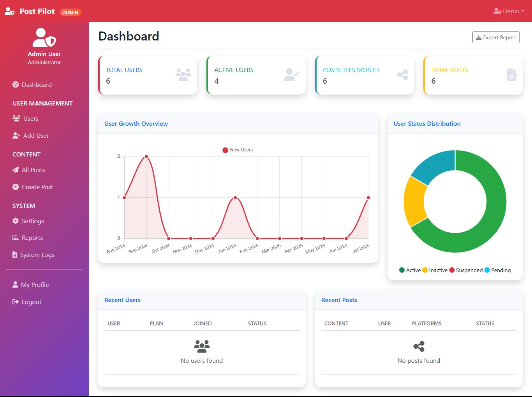
Task: Open the System Logs document icon
Action: coord(15,255)
